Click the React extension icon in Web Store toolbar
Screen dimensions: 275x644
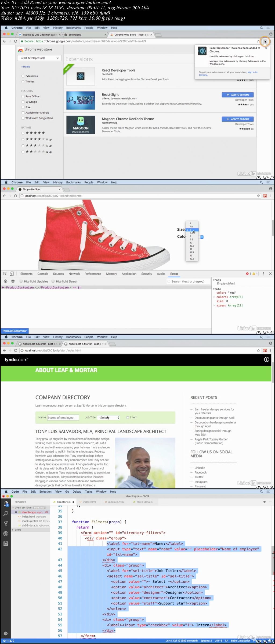(265, 41)
